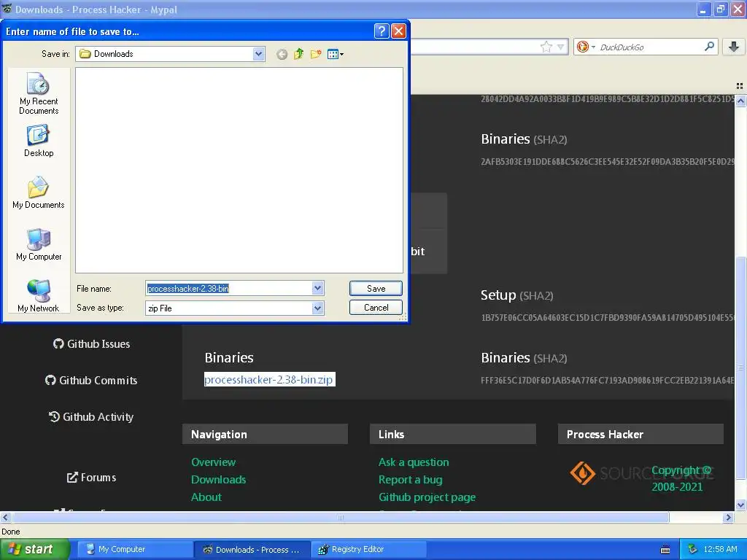Click Save button in the dialog

pyautogui.click(x=376, y=288)
